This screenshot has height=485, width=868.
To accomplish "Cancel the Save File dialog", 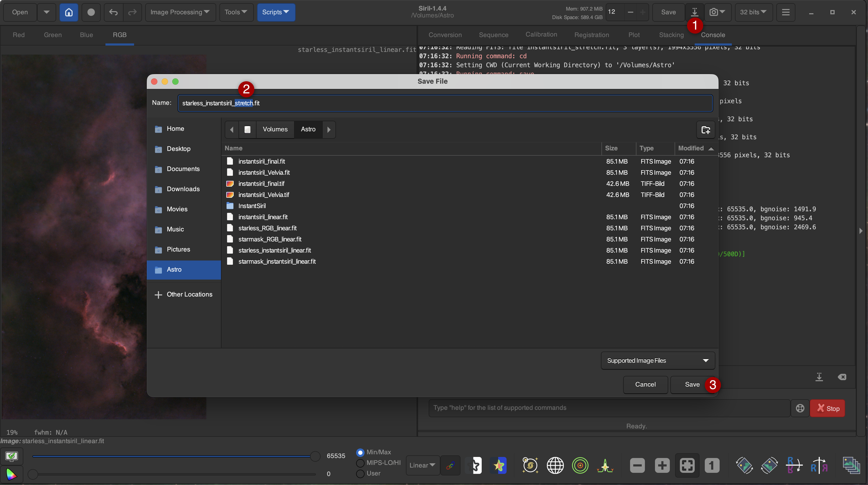I will (645, 385).
